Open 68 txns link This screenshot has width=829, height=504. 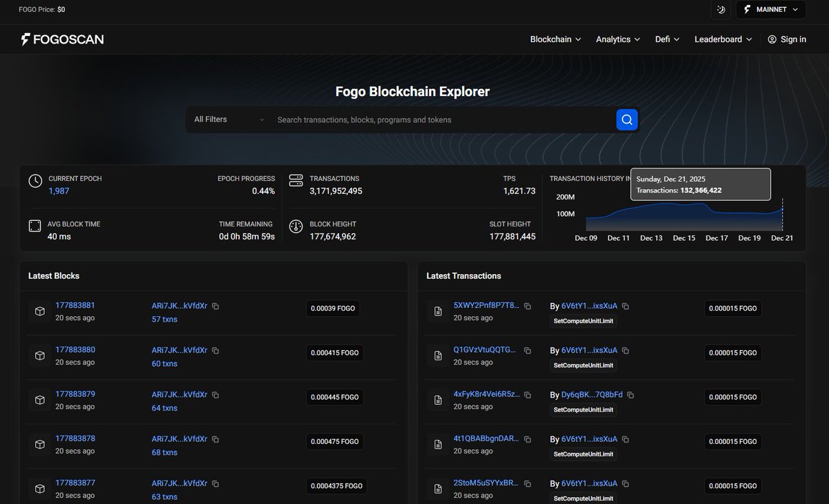[164, 452]
